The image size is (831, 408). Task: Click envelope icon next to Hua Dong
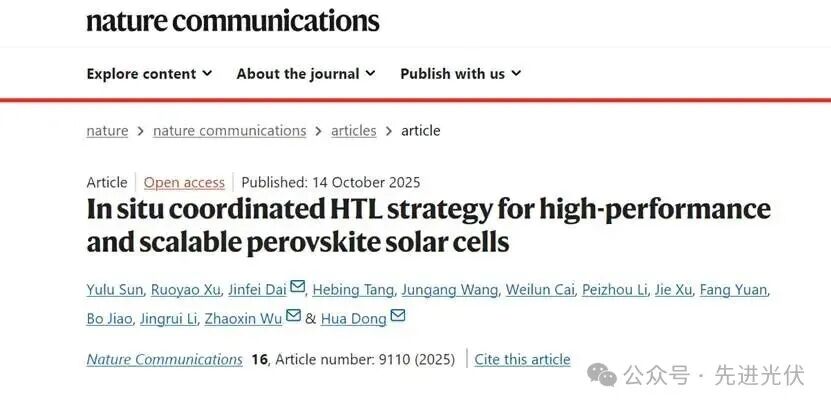coord(397,317)
